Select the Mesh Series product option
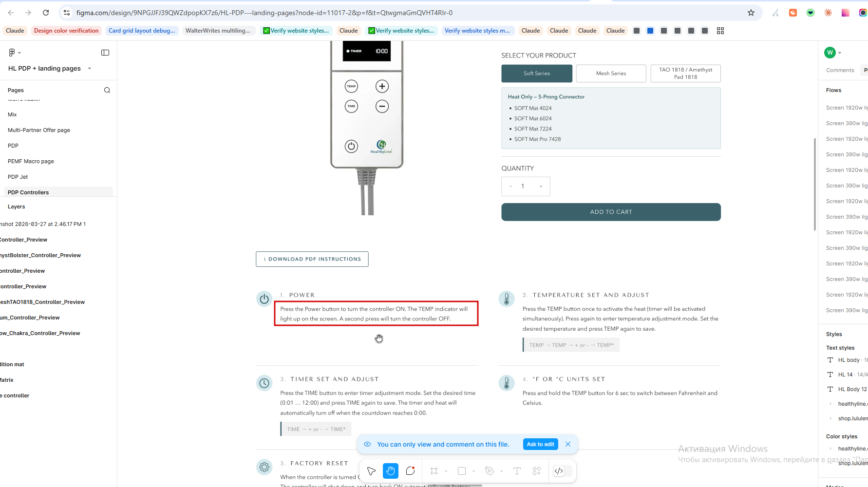This screenshot has height=487, width=868. [x=611, y=74]
